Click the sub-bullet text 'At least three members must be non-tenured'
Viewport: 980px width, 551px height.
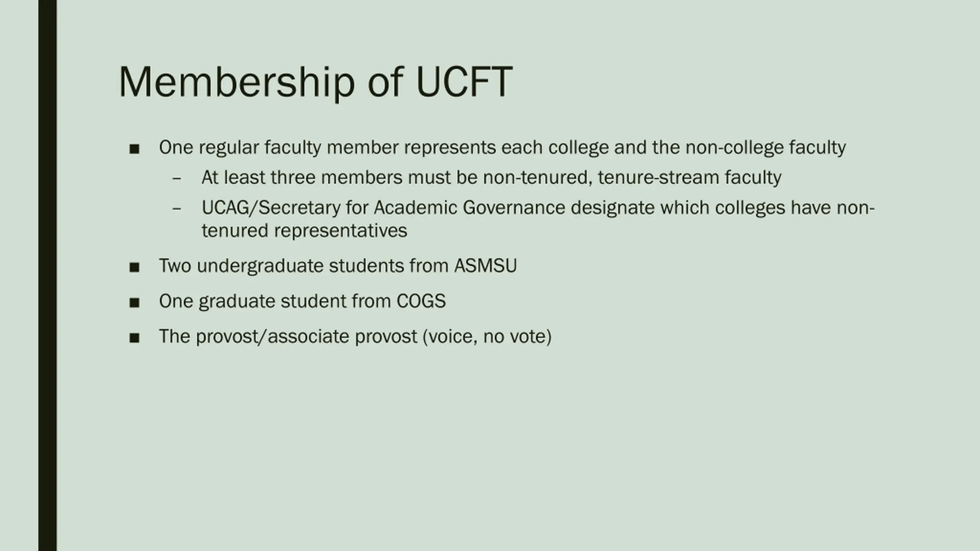(492, 178)
